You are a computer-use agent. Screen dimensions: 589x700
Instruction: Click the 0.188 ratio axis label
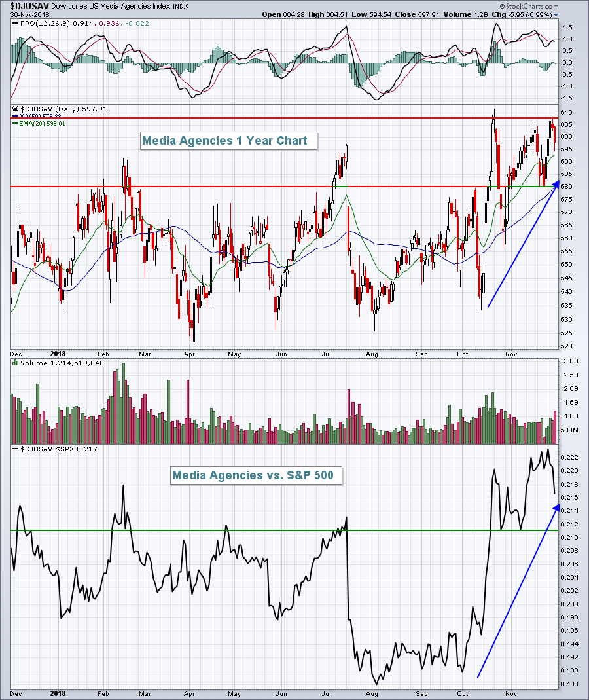coord(569,684)
